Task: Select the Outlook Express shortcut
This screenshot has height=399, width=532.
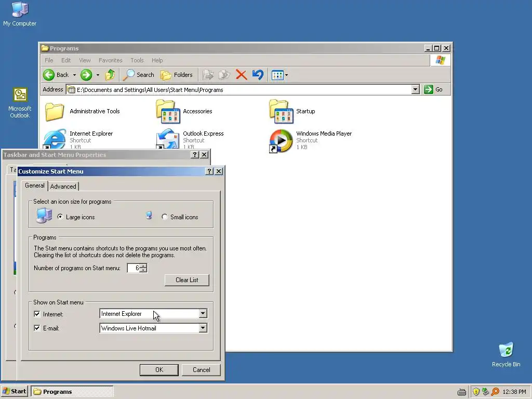Action: tap(190, 139)
